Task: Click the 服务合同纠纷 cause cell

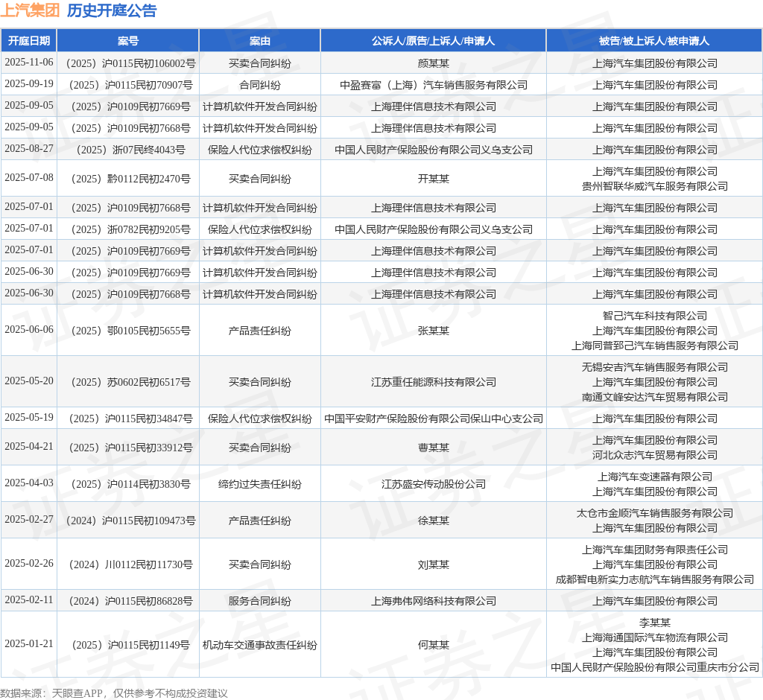Action: (260, 601)
